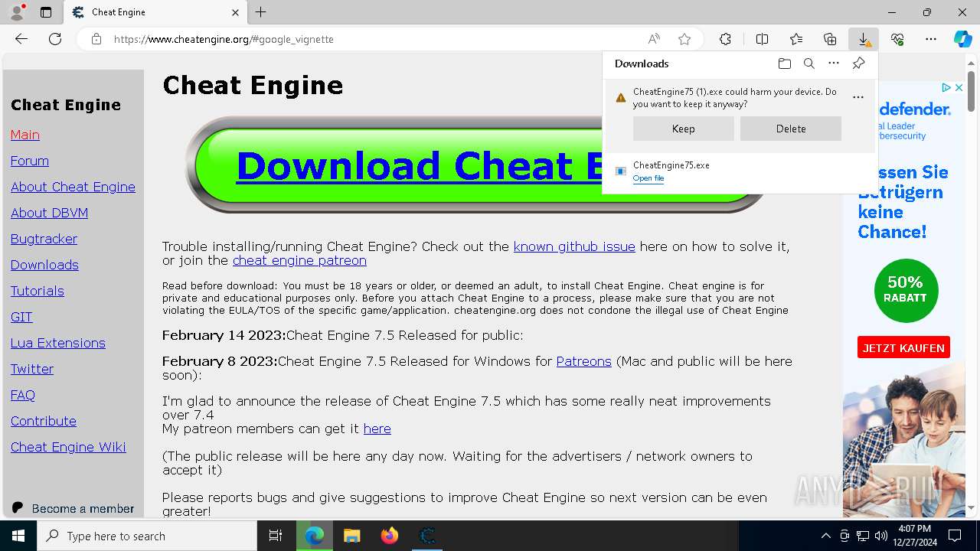The width and height of the screenshot is (980, 551).
Task: Open cheat engine patreon link
Action: pyautogui.click(x=299, y=260)
